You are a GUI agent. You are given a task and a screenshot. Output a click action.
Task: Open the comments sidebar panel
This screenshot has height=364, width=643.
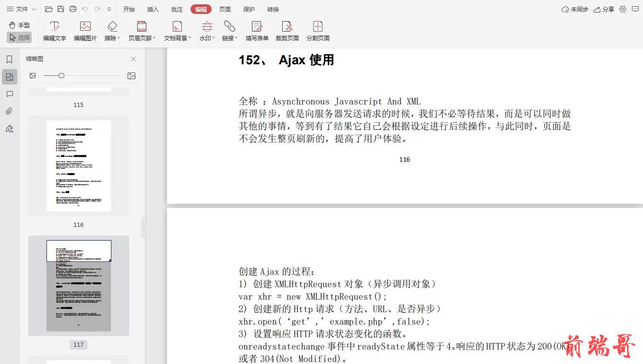pos(9,94)
